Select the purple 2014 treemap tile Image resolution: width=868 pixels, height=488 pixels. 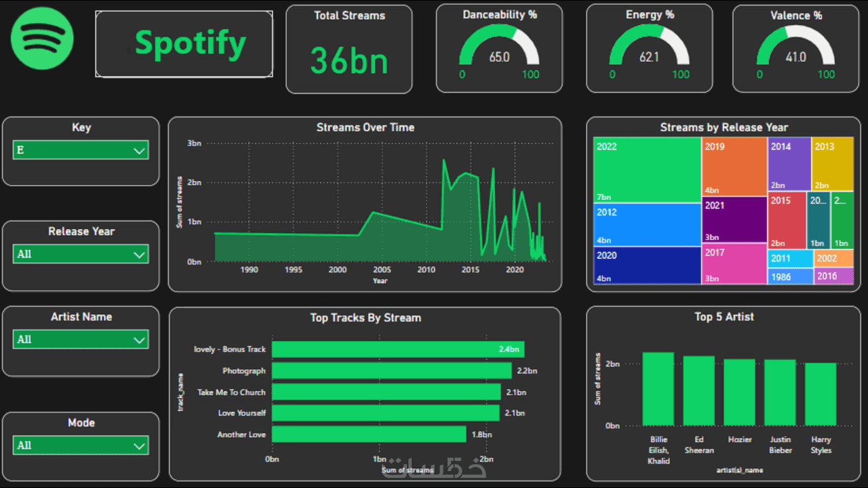(x=789, y=163)
